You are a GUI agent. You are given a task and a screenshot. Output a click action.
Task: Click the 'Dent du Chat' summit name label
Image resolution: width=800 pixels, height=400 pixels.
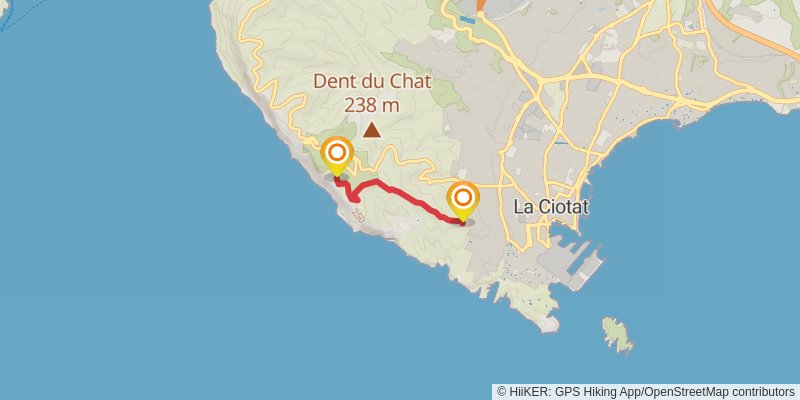[x=372, y=82]
